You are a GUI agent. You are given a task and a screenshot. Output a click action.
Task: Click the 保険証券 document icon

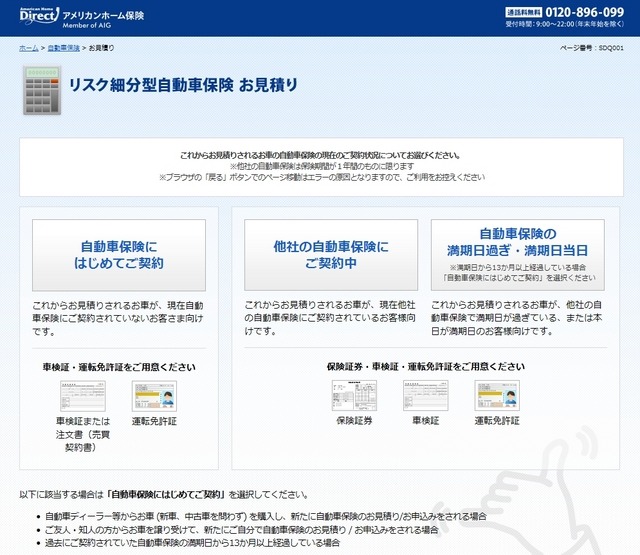point(354,396)
